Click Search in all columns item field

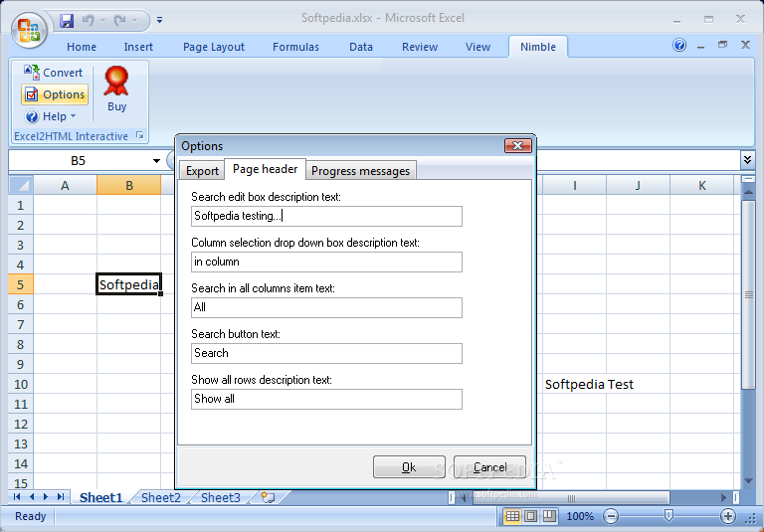326,308
